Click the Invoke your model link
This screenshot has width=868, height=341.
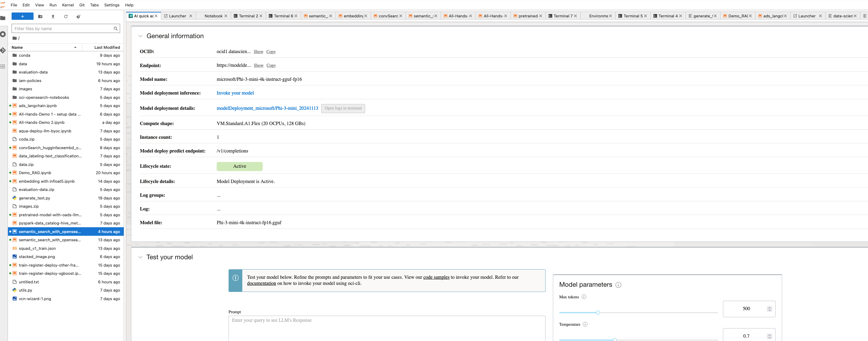tap(235, 93)
